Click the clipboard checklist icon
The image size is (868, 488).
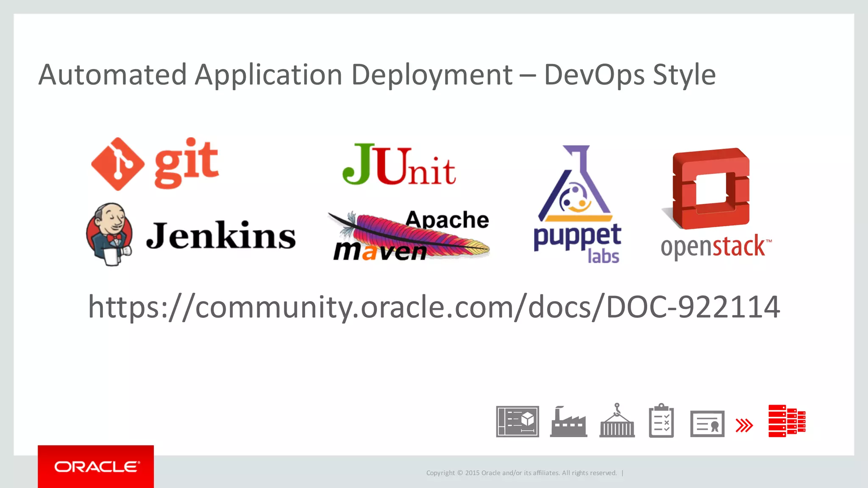point(661,421)
